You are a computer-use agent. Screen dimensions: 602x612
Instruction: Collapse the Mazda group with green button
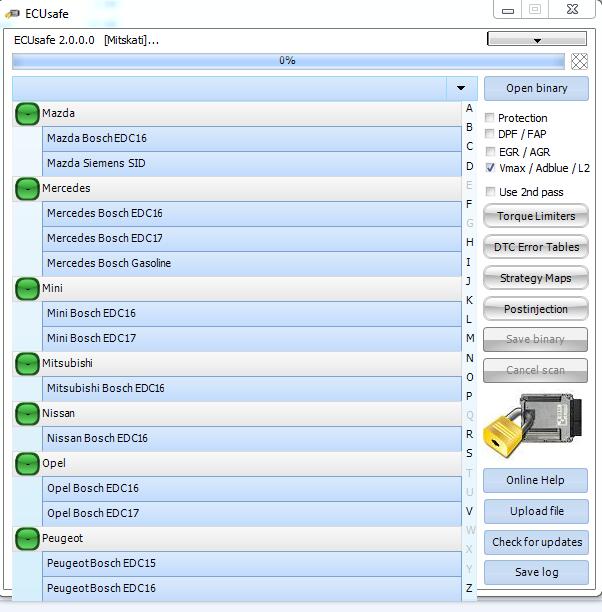[27, 114]
